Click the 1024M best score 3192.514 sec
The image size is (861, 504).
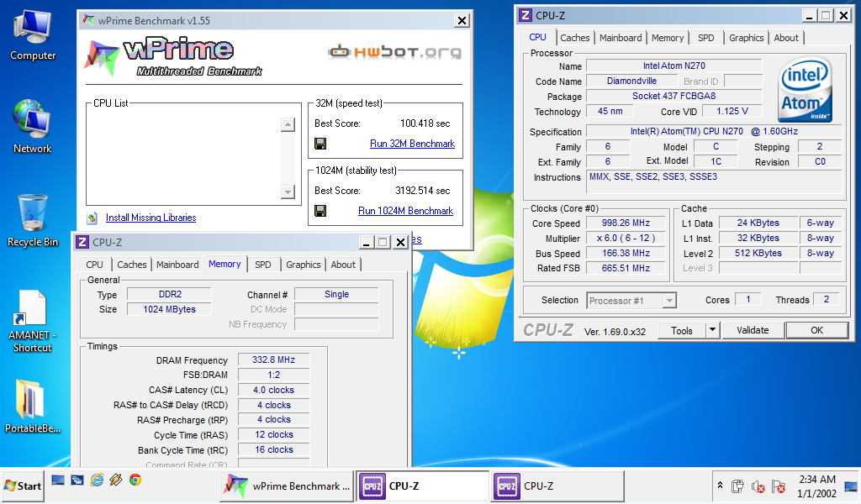pos(423,191)
